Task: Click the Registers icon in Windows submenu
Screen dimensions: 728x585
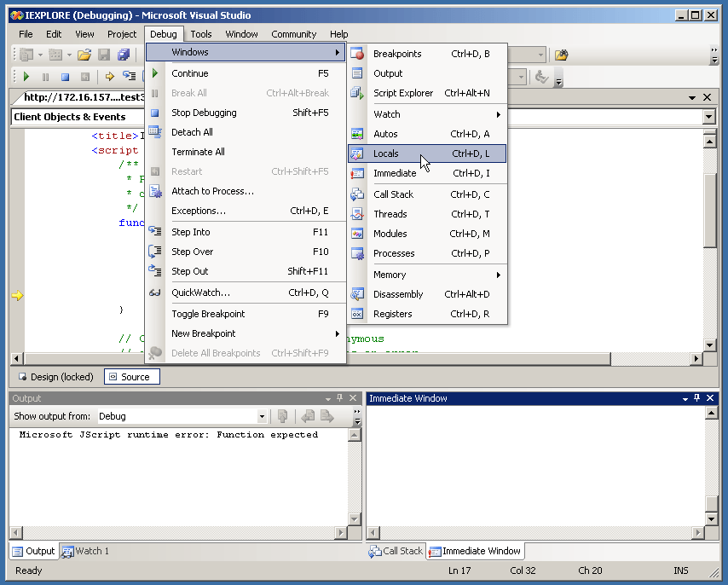Action: point(357,314)
